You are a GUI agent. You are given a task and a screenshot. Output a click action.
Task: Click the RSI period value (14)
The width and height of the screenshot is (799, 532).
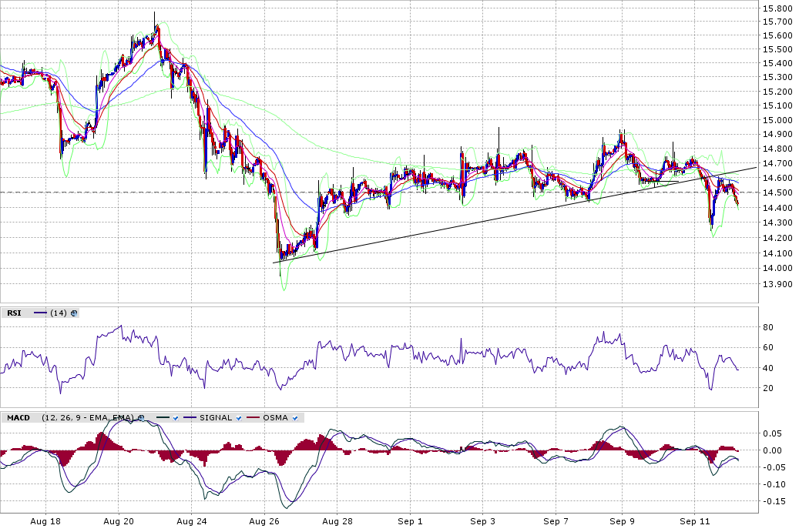[59, 313]
